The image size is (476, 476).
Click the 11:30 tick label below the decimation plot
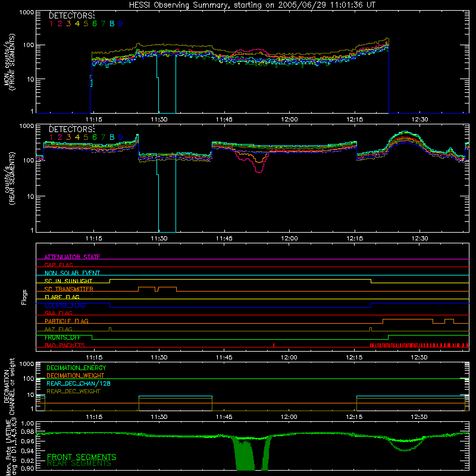[x=159, y=417]
